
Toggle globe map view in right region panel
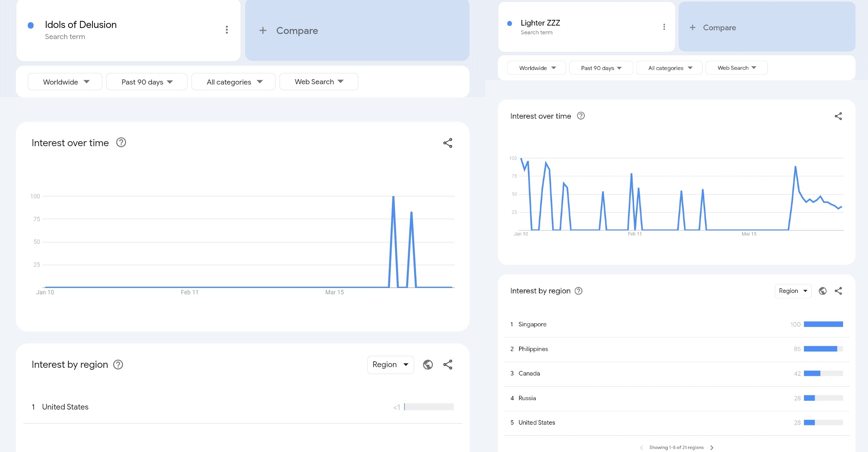[822, 291]
